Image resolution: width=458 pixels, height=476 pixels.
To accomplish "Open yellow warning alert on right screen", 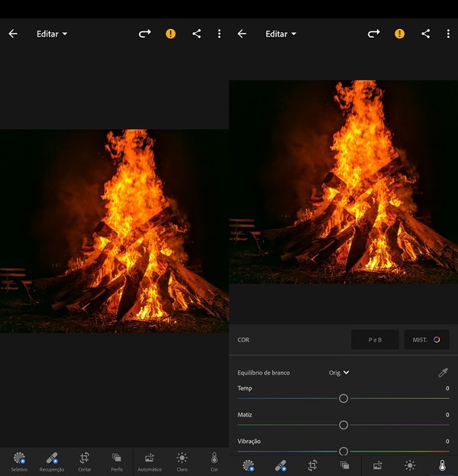I will (x=399, y=34).
